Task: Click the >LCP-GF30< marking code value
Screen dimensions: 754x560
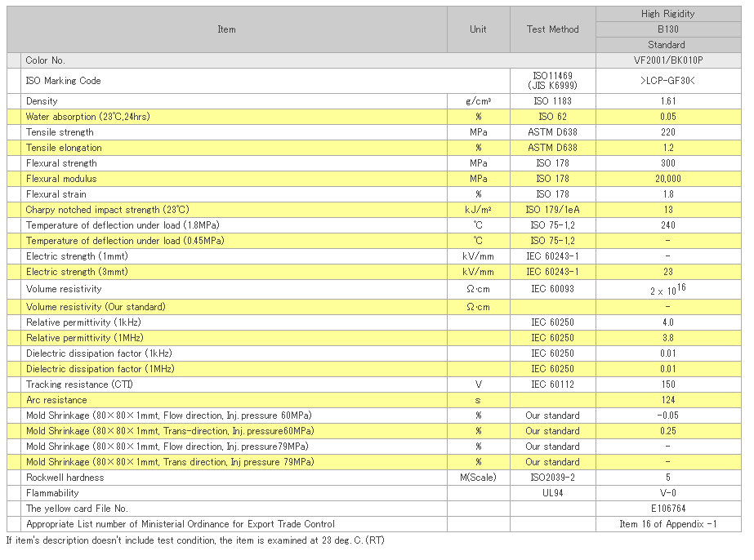Action: tap(667, 81)
